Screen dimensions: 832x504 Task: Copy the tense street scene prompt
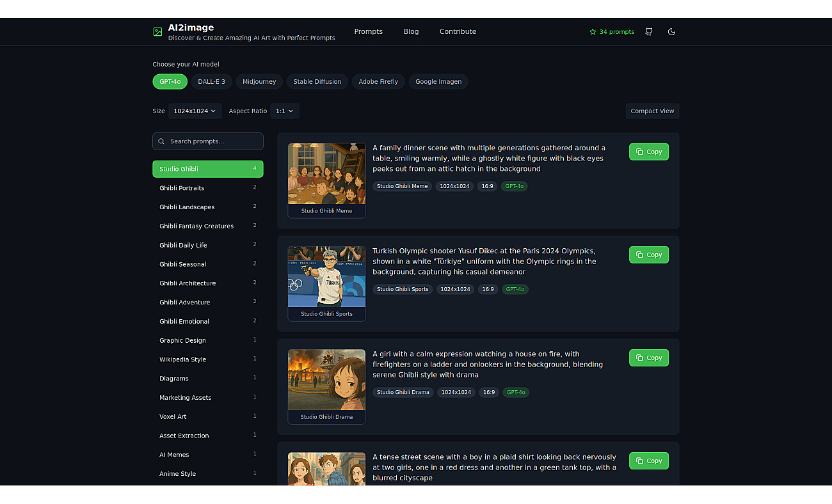649,461
